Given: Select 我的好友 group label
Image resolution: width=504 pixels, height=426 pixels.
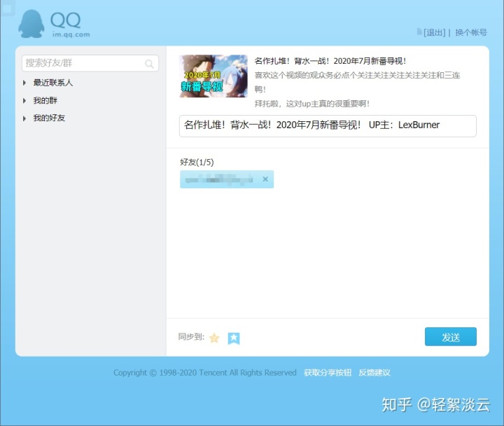Looking at the screenshot, I should pyautogui.click(x=49, y=118).
